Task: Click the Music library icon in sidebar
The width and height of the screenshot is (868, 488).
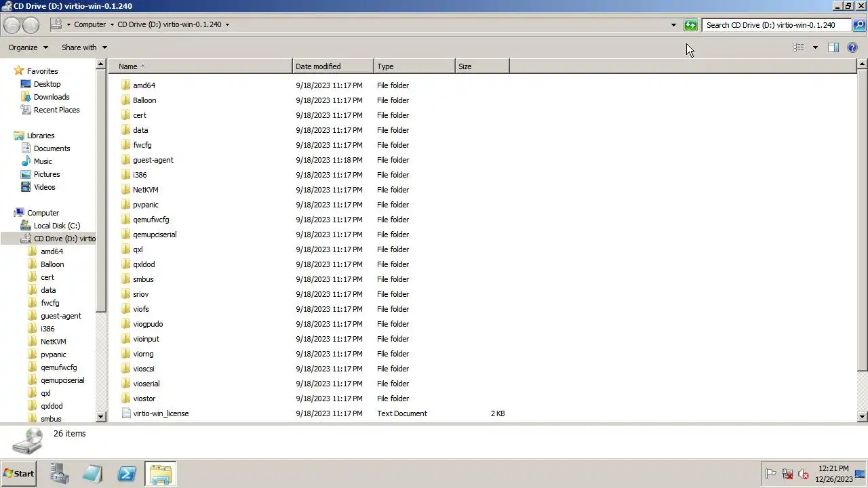Action: coord(26,161)
